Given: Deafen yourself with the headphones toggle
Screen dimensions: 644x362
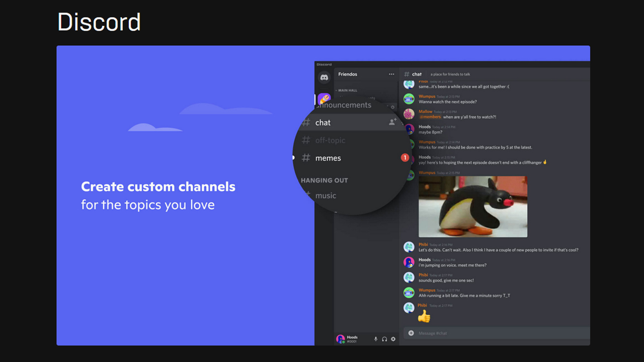Looking at the screenshot, I should pyautogui.click(x=384, y=339).
